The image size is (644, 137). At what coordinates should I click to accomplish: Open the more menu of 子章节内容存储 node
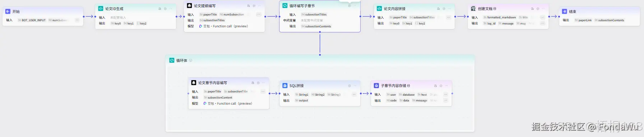pyautogui.click(x=446, y=86)
